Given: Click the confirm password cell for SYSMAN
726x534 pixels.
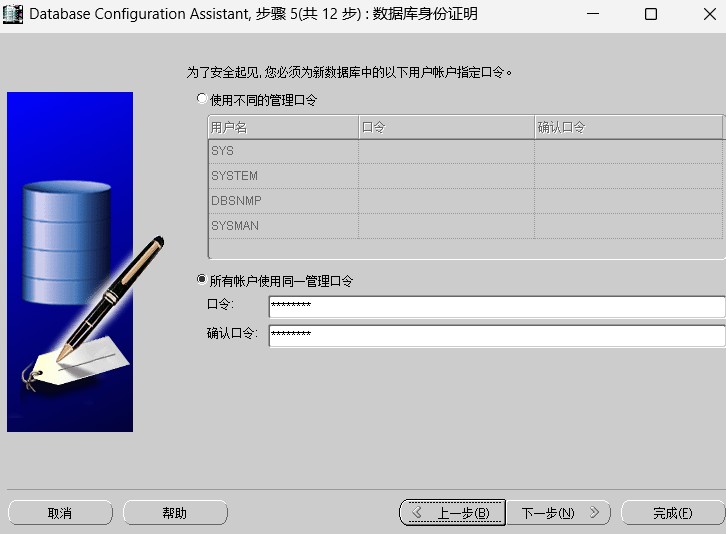Looking at the screenshot, I should (628, 226).
